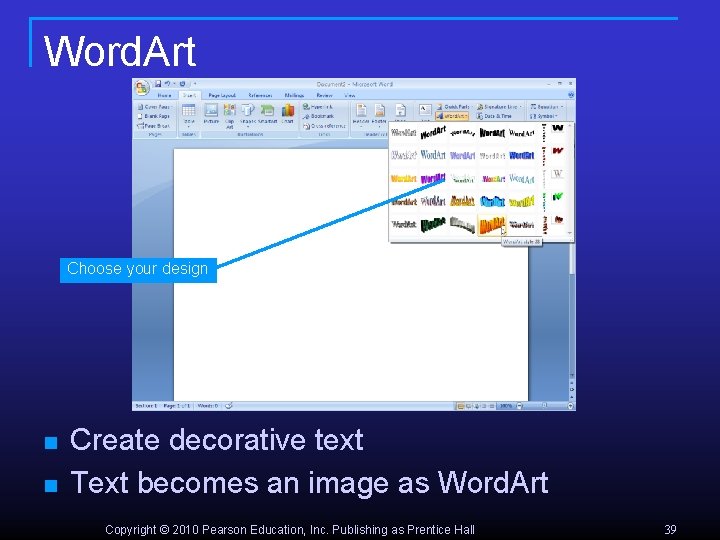The height and width of the screenshot is (540, 720).
Task: Open the Page Layout tab
Action: pos(222,96)
